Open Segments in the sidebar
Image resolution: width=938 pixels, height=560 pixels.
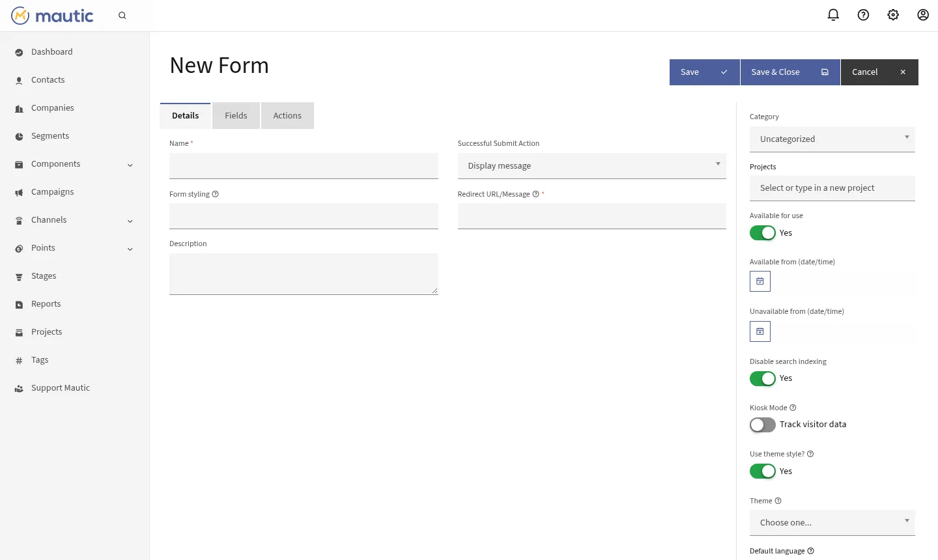[50, 136]
